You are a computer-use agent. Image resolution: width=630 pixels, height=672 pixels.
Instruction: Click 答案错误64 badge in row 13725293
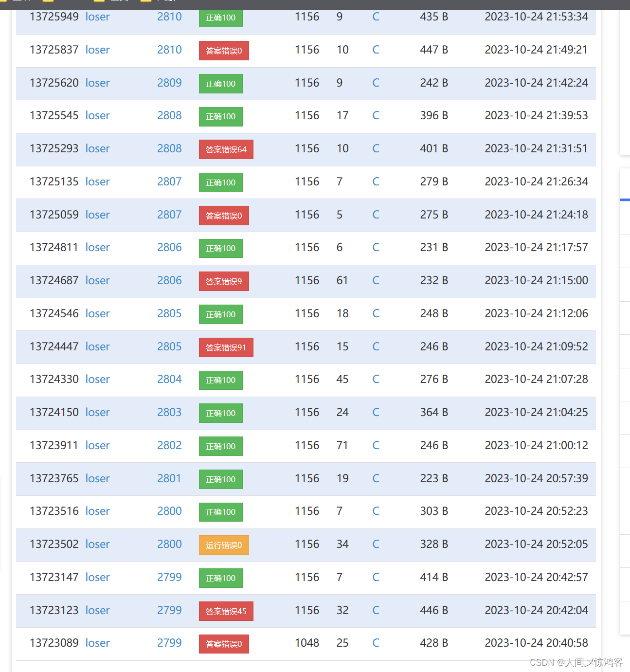coord(226,149)
